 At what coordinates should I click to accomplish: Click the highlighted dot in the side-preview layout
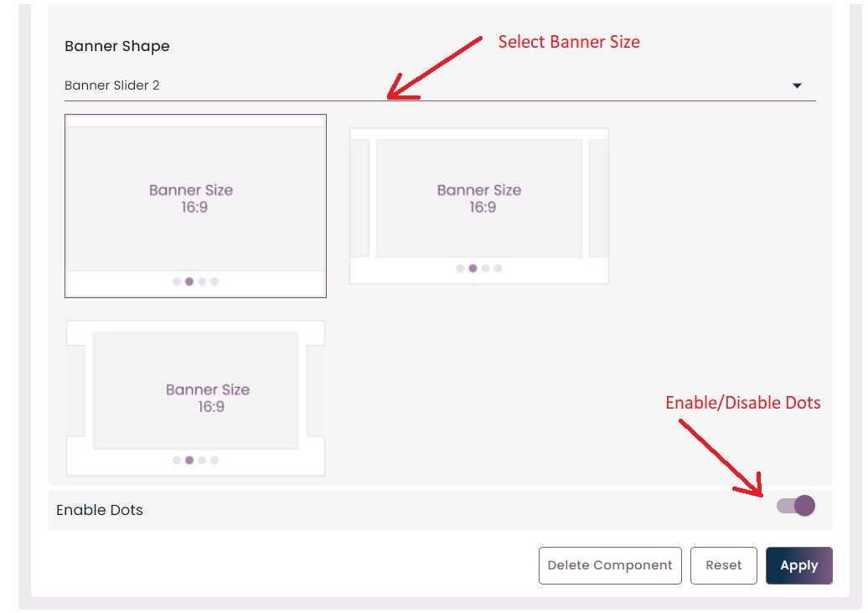(x=473, y=268)
